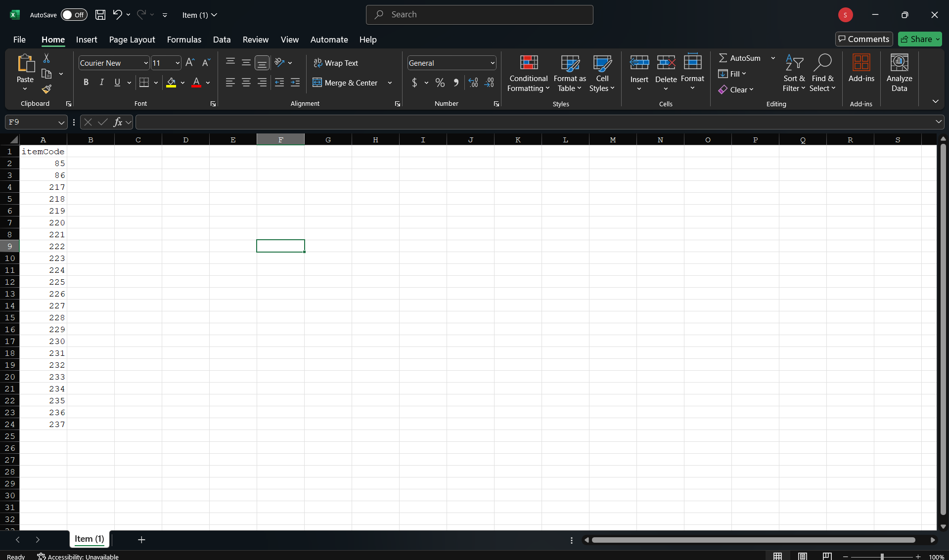Toggle the AutoSave switch
The width and height of the screenshot is (949, 560).
tap(74, 15)
